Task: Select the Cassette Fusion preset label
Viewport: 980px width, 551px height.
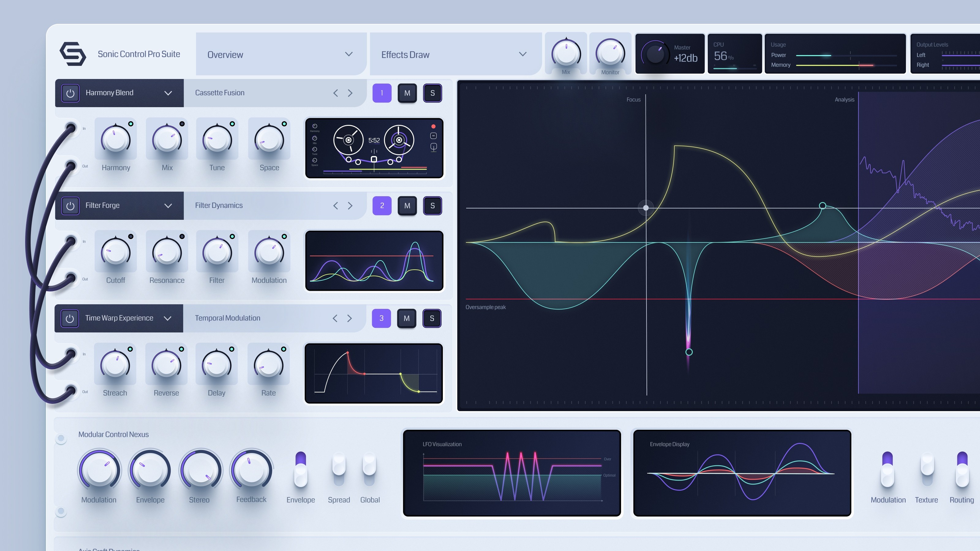Action: click(220, 93)
